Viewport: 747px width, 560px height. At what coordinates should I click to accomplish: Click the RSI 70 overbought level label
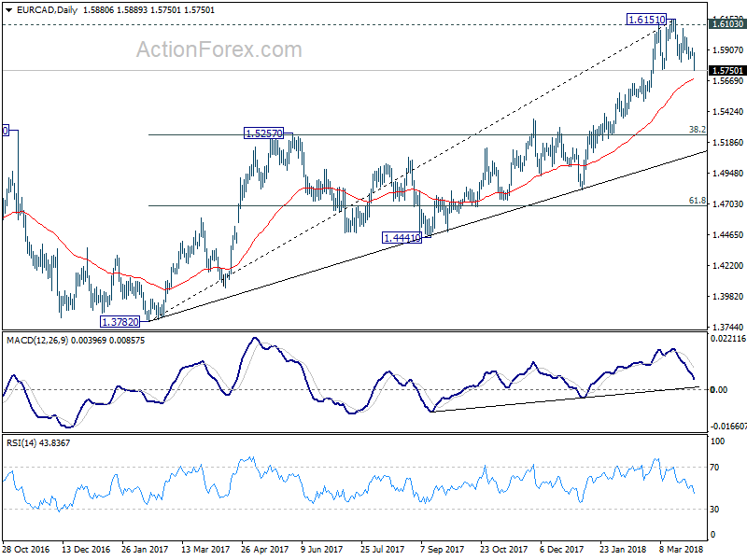pyautogui.click(x=714, y=468)
